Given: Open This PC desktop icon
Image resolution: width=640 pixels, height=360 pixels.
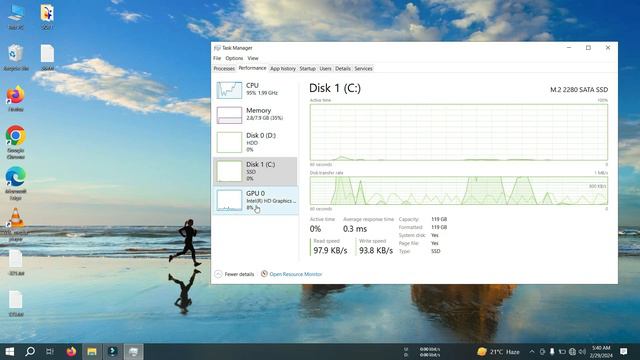Looking at the screenshot, I should click(x=16, y=16).
